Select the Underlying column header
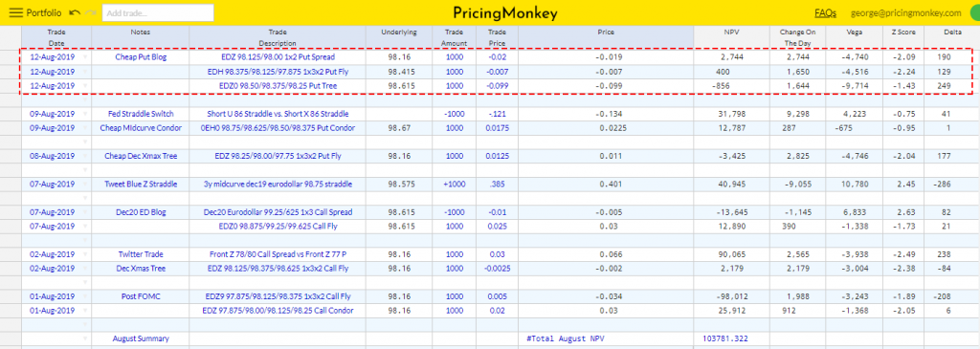 click(399, 37)
